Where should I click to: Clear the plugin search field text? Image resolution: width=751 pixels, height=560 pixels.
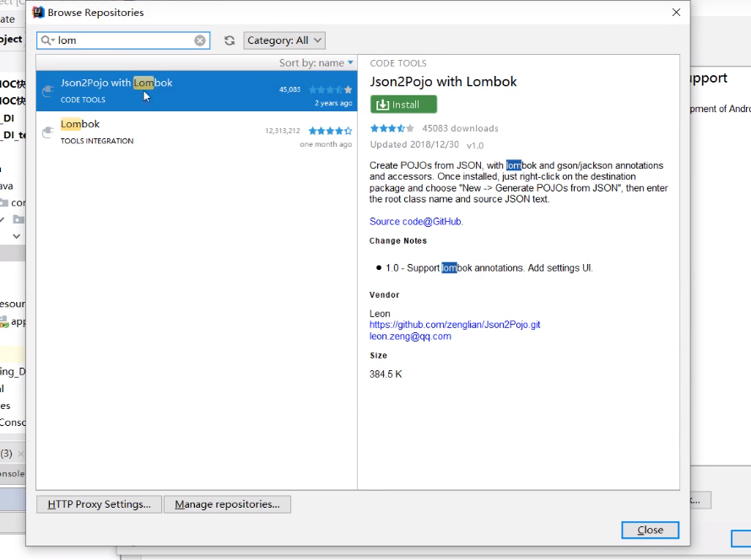200,40
